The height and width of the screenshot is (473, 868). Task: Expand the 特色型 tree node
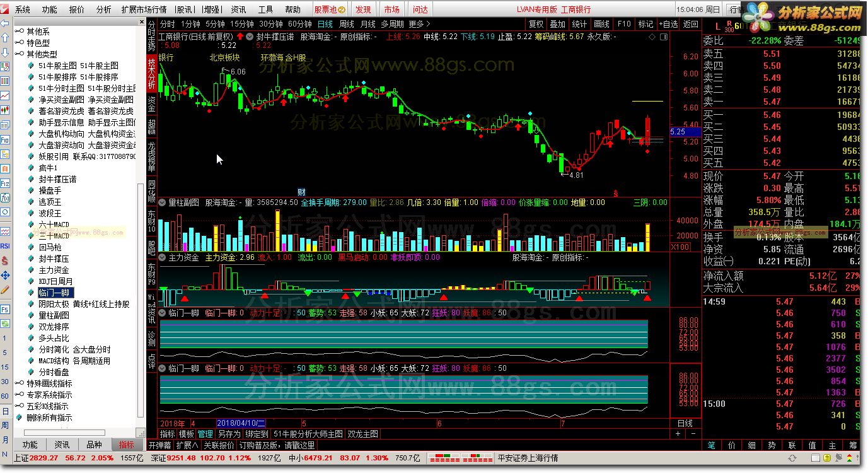19,43
